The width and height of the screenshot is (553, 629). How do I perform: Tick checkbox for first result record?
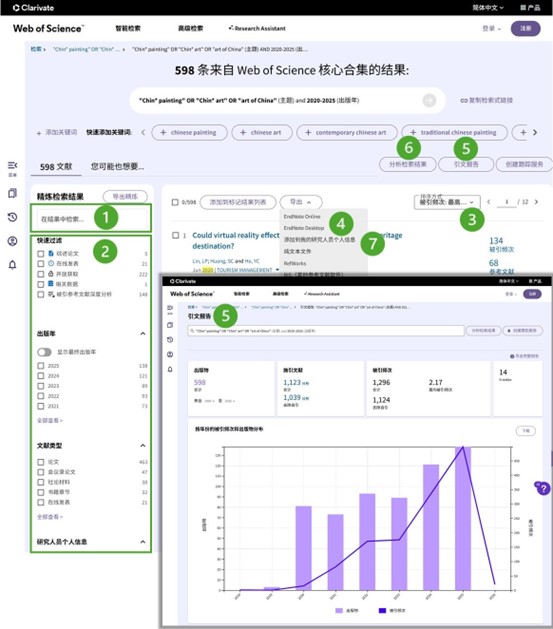175,235
